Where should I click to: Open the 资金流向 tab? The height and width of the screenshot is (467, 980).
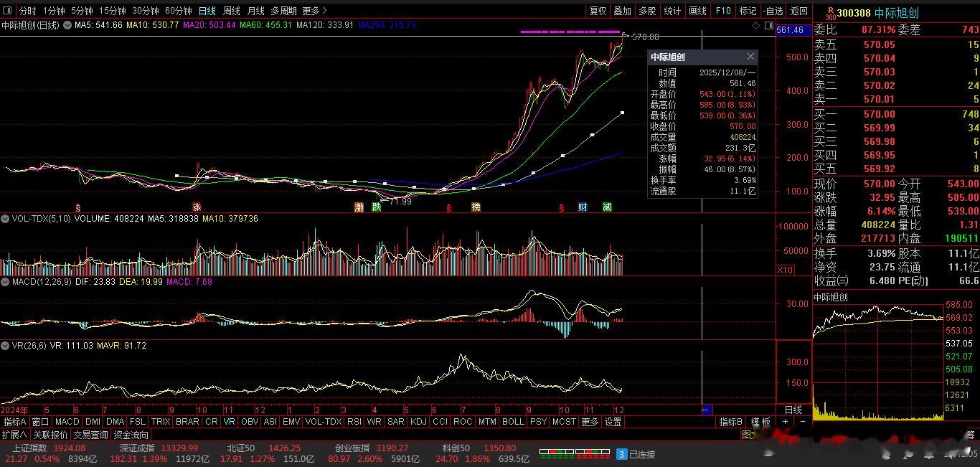tap(131, 435)
